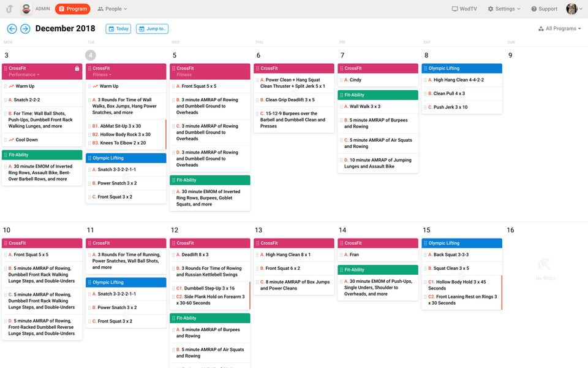This screenshot has width=588, height=368.
Task: Click the Today button
Action: click(x=118, y=29)
